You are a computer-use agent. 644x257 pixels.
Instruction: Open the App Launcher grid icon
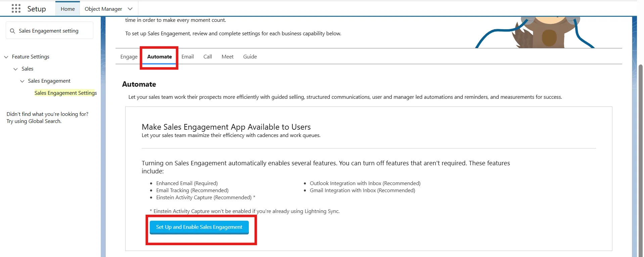pyautogui.click(x=16, y=9)
